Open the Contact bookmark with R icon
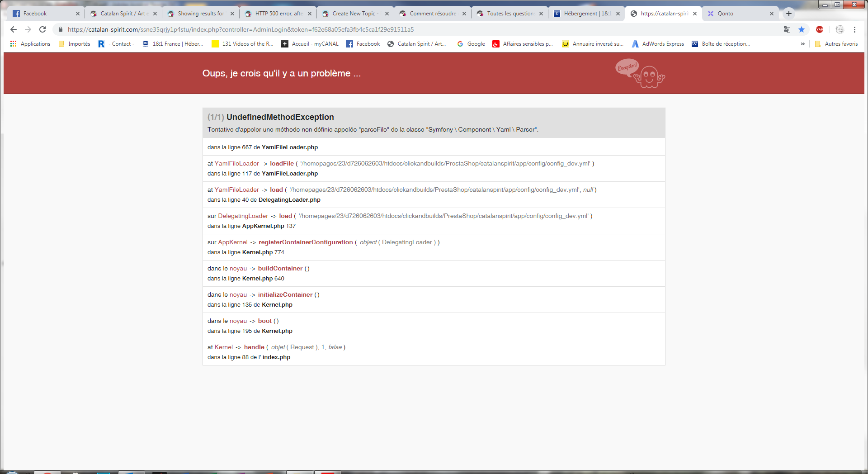Image resolution: width=868 pixels, height=474 pixels. pos(116,44)
